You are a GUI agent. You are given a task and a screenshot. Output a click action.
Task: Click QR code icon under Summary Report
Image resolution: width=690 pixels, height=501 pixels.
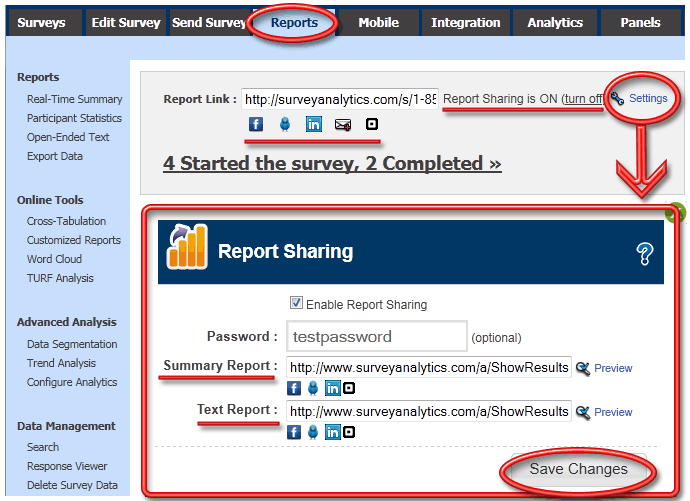tap(349, 388)
